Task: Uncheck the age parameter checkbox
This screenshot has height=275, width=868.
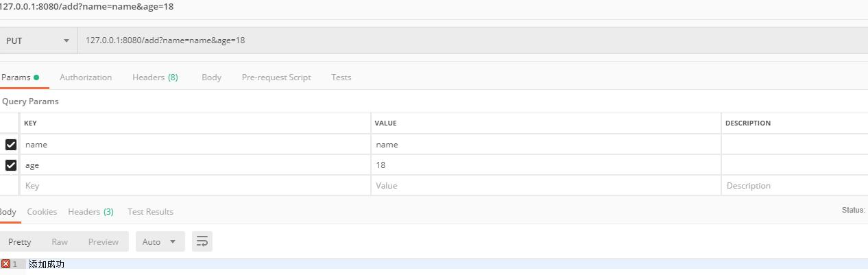Action: point(10,165)
